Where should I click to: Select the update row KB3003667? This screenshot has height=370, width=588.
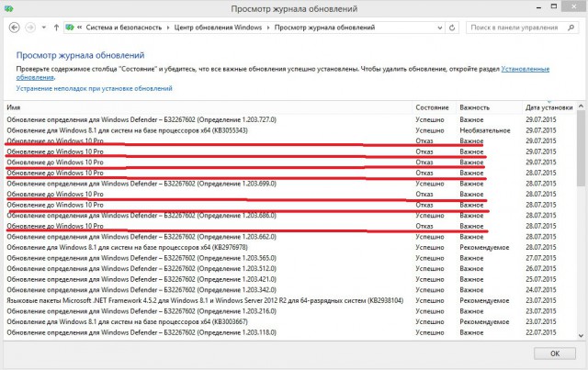coord(288,321)
